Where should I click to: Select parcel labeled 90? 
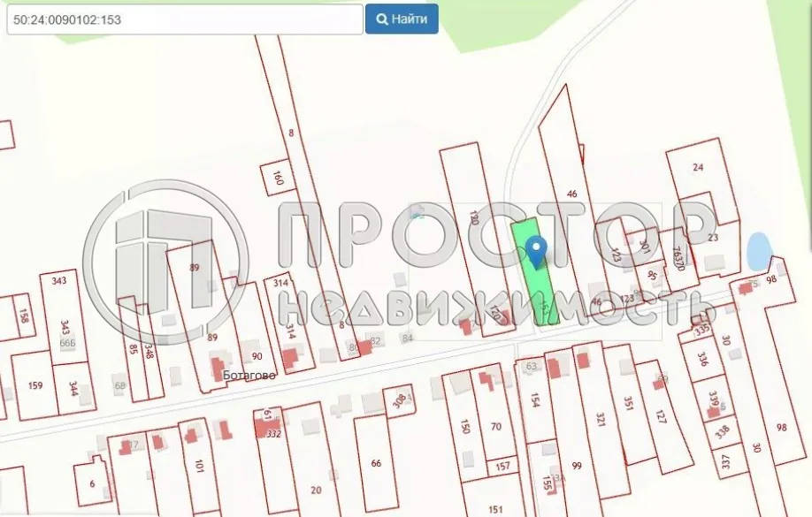pyautogui.click(x=257, y=356)
